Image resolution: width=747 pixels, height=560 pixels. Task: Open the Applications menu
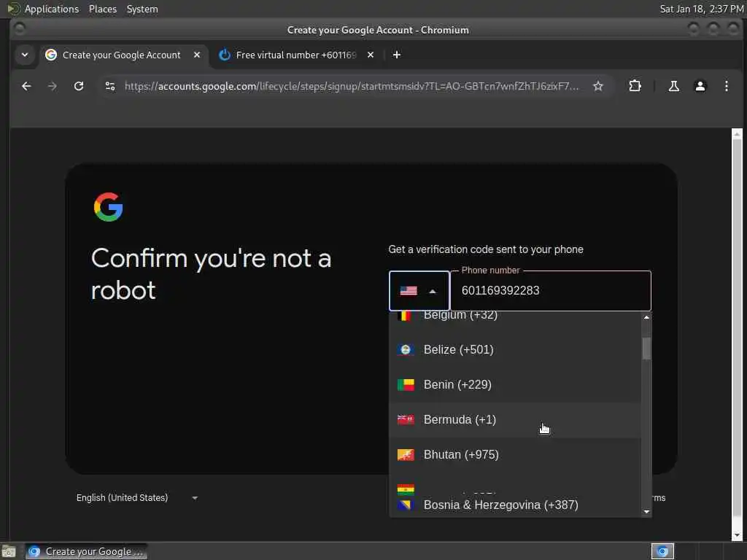tap(52, 9)
